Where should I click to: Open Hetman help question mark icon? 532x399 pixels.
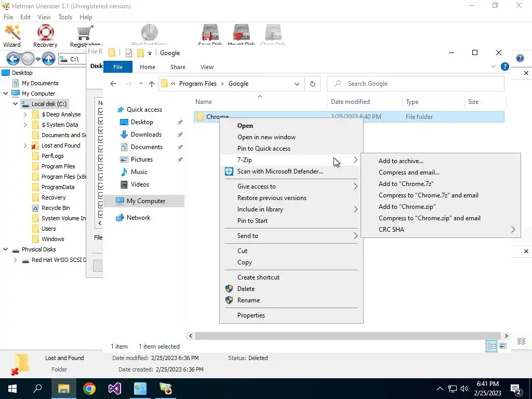pos(520,58)
